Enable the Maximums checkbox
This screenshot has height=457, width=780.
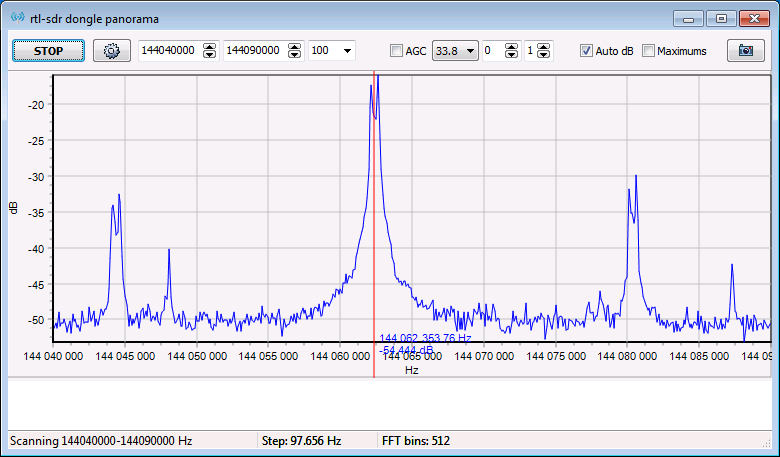tap(648, 51)
